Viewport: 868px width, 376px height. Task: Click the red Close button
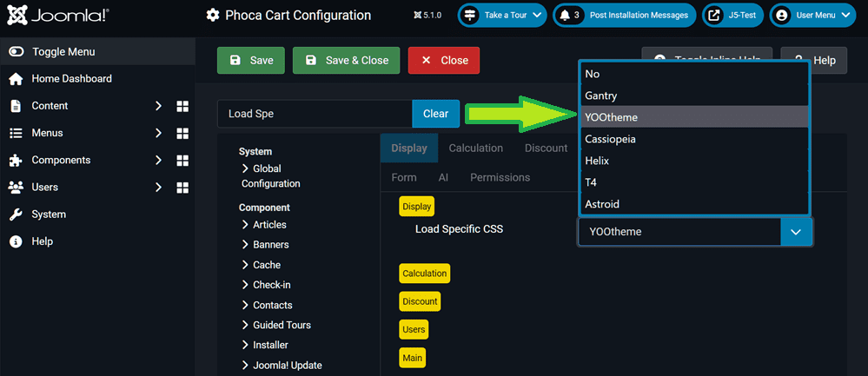click(x=443, y=61)
